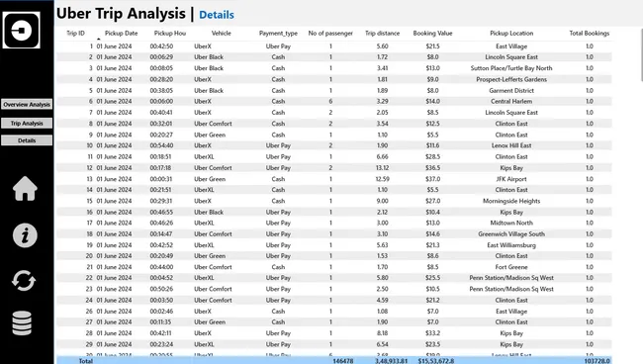Select trip distance 12.59
643x364 pixels.
click(382, 179)
